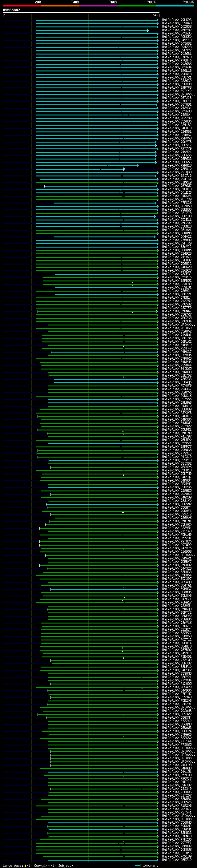Select label UniRef100_A9PH13

[x=177, y=166]
